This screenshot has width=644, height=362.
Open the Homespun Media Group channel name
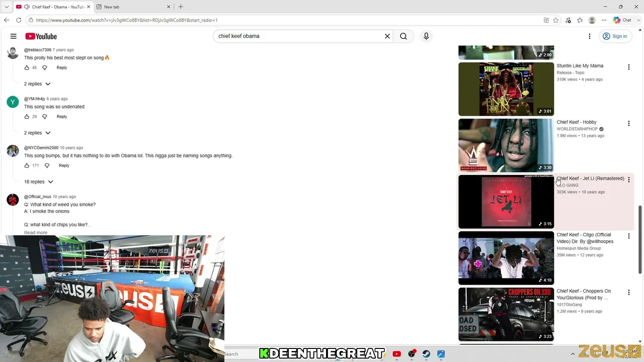point(579,248)
